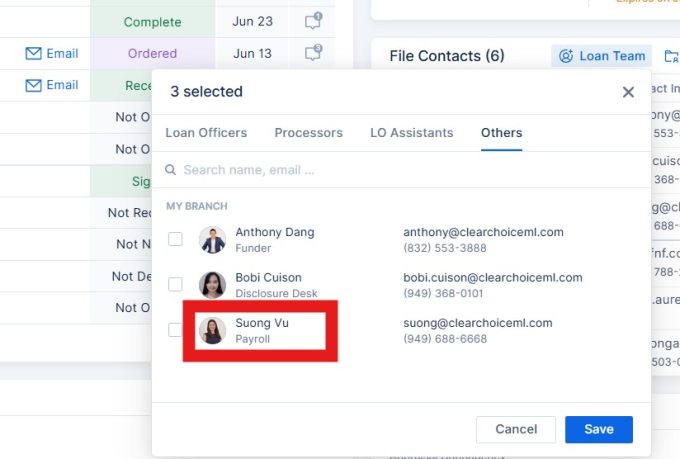Click the File Contacts (6) heading
Image resolution: width=680 pixels, height=459 pixels.
coord(447,56)
